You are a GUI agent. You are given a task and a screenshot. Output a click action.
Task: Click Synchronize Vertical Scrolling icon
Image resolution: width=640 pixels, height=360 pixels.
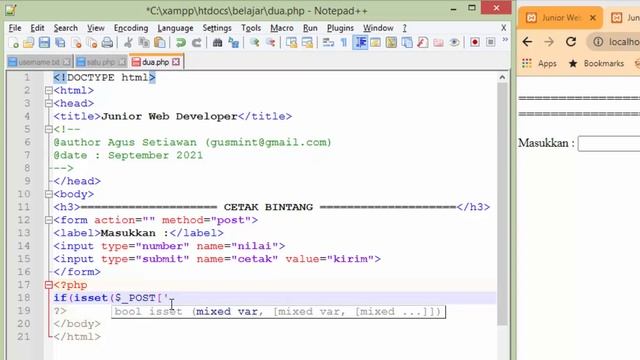[x=291, y=42]
